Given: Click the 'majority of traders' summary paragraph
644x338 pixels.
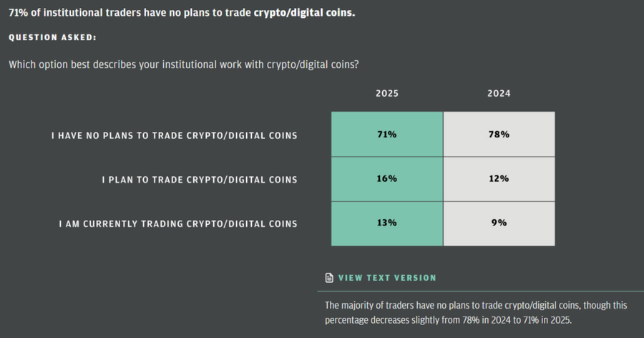Looking at the screenshot, I should [x=475, y=306].
